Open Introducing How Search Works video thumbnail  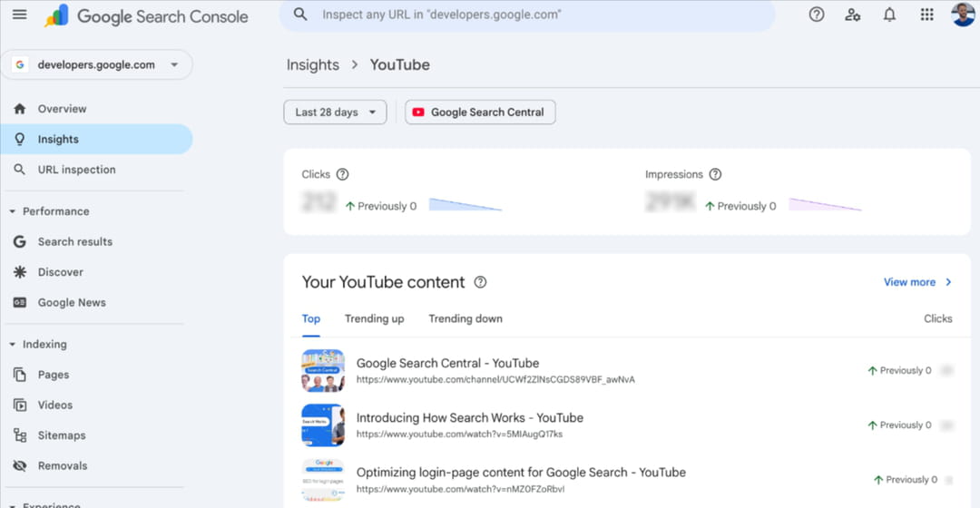point(322,425)
